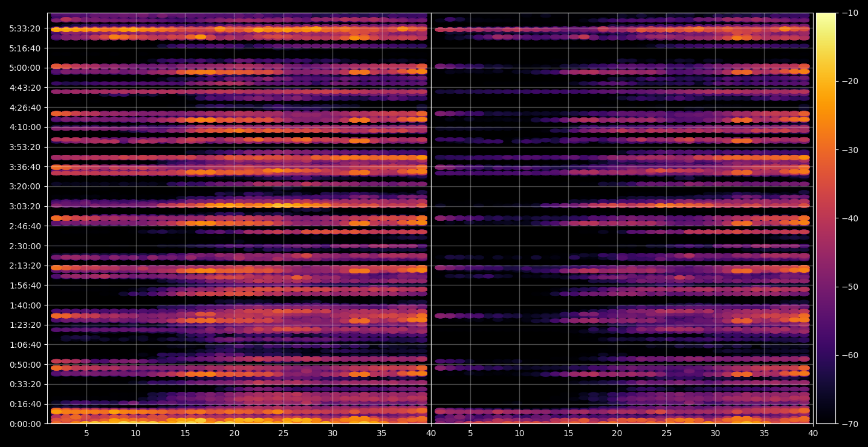Click the 0:50:00 y-axis tick label
Screen dimensions: 868x447
26,365
